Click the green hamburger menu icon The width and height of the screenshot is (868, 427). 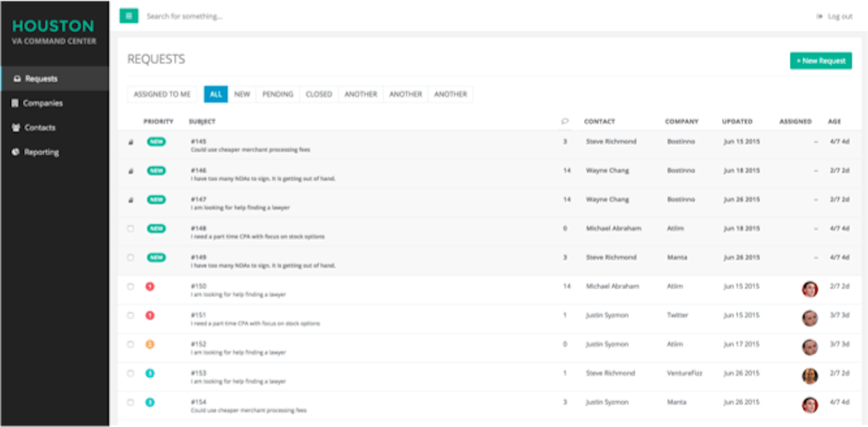(x=129, y=16)
